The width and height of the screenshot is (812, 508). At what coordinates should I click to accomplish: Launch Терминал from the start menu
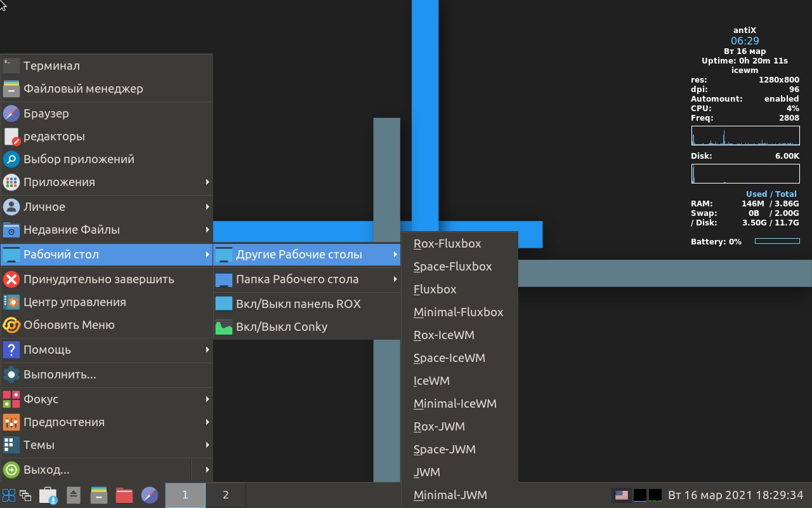(107, 66)
